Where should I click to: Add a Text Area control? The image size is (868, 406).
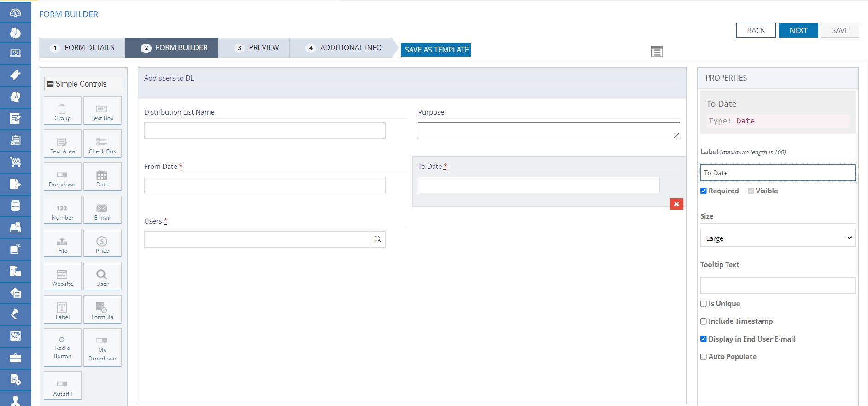63,144
